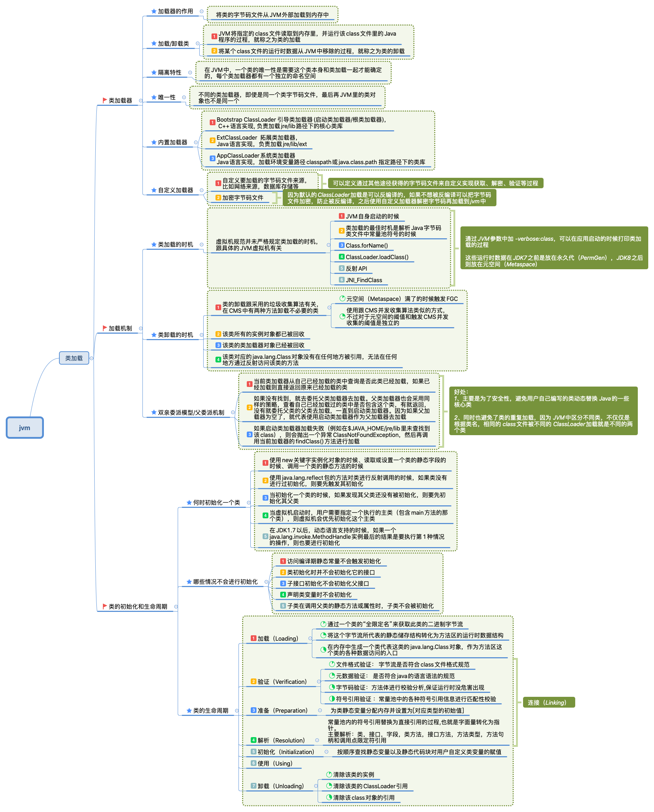Select the text 清除该类的 ClassLoader 引用

(370, 786)
